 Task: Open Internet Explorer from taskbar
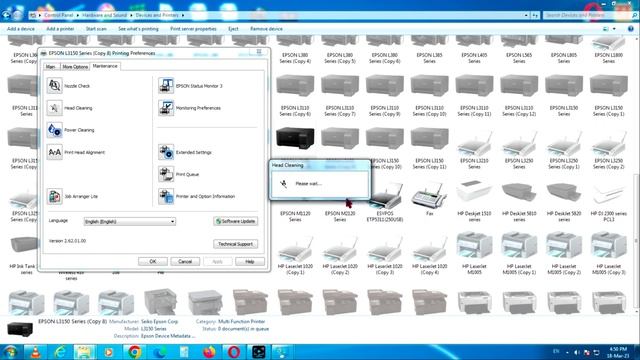coord(60,351)
